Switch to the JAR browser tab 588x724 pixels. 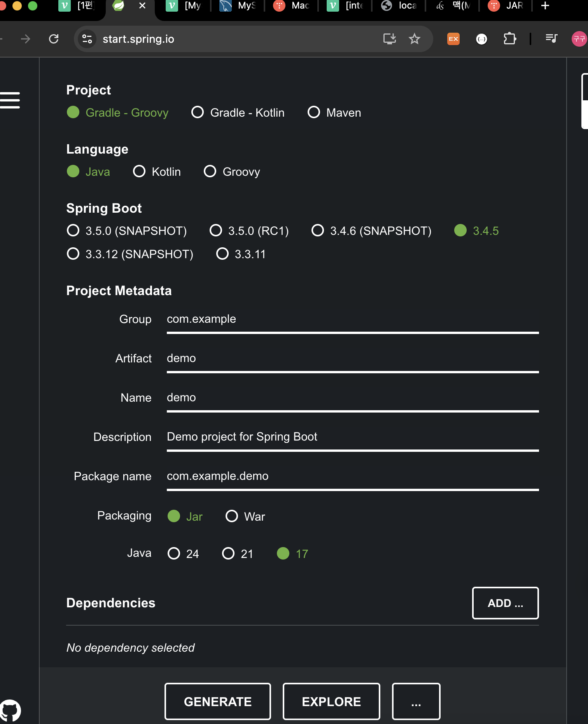(506, 6)
